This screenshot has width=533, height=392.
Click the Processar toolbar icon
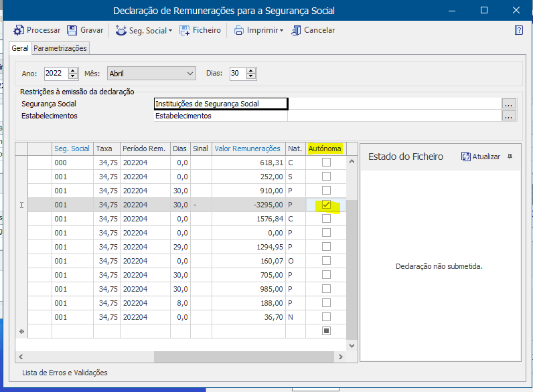click(19, 30)
